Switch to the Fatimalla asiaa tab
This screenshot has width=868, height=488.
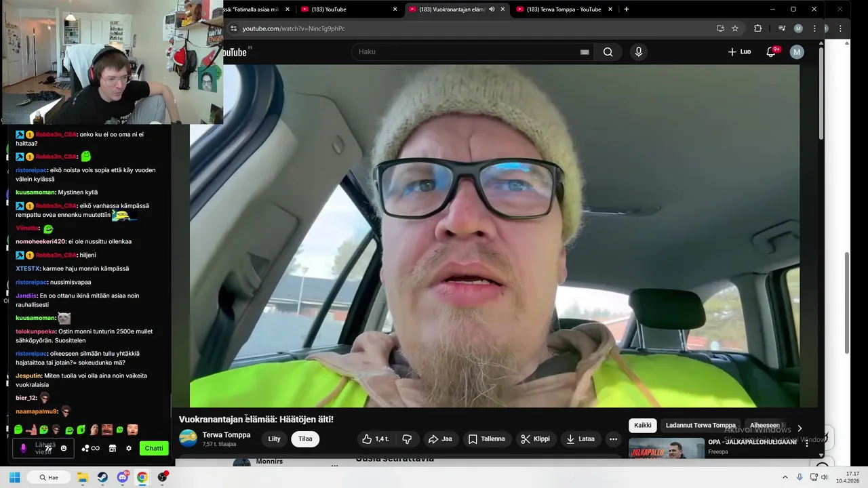coord(254,9)
